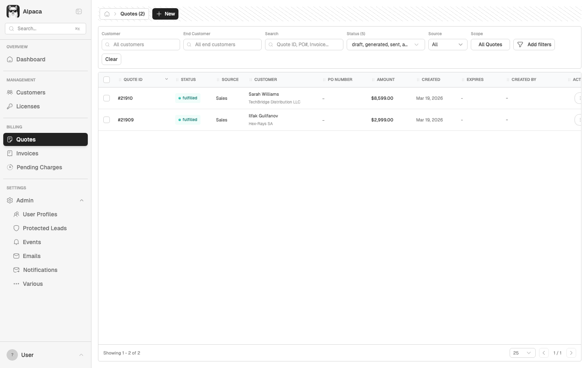Open row actions for quote #21910
The width and height of the screenshot is (588, 368).
tap(578, 98)
